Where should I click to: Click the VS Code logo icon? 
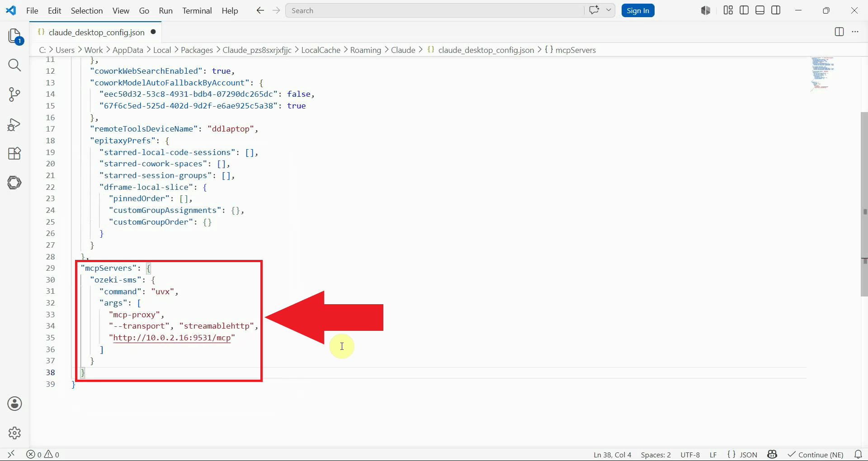(11, 10)
